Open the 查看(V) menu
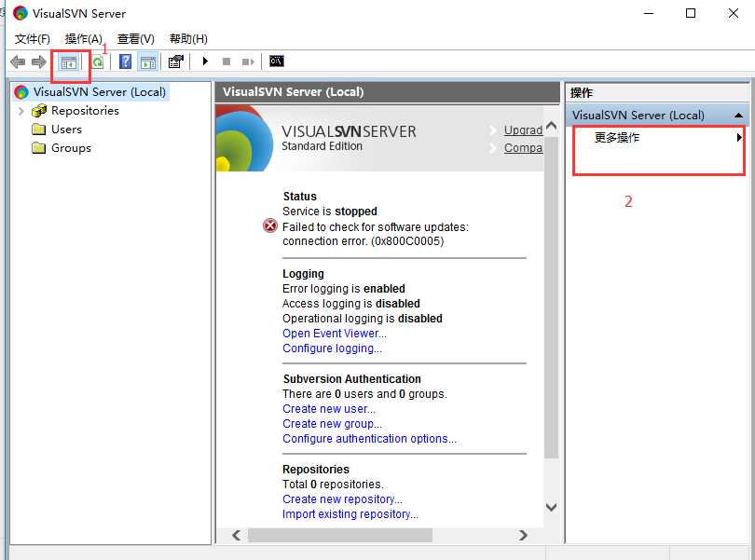 point(136,39)
